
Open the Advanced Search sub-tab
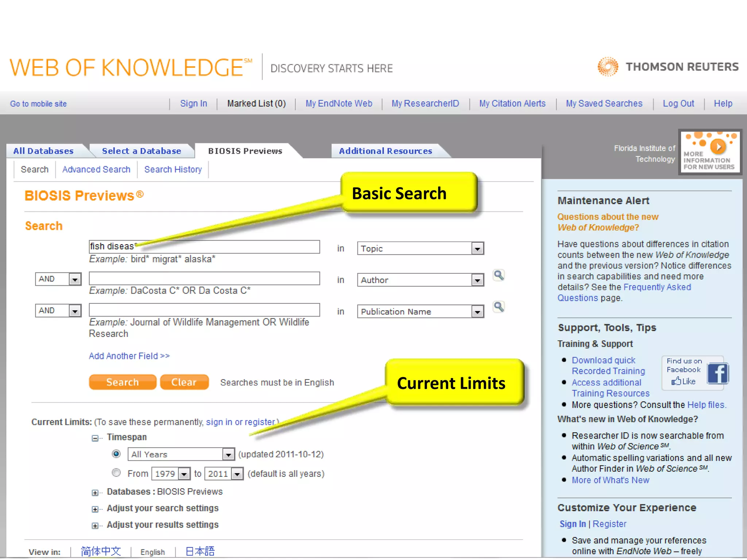tap(96, 170)
